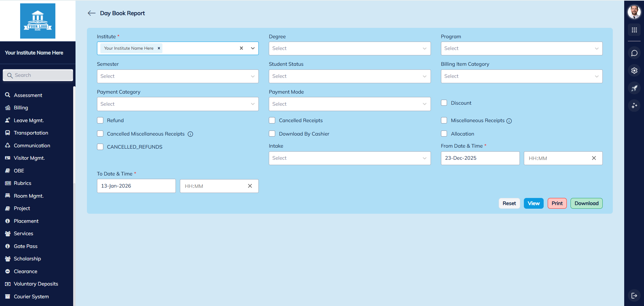Click info icon next to Miscellaneous Receipts

click(509, 121)
